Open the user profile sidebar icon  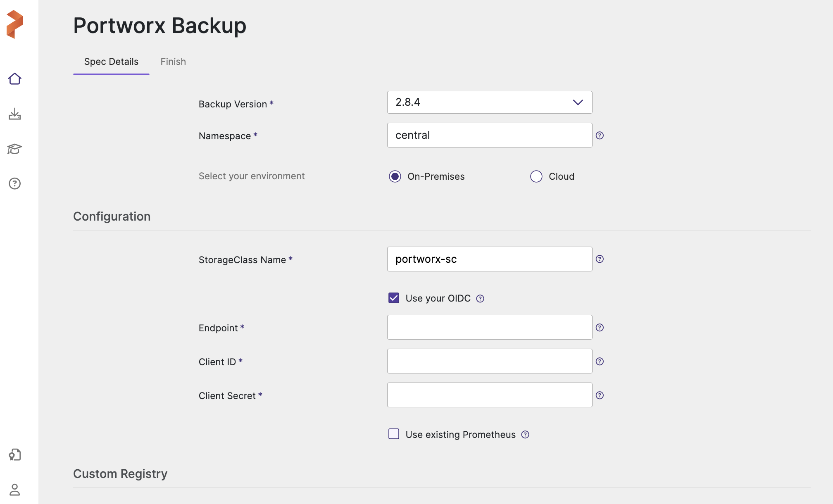pyautogui.click(x=15, y=490)
